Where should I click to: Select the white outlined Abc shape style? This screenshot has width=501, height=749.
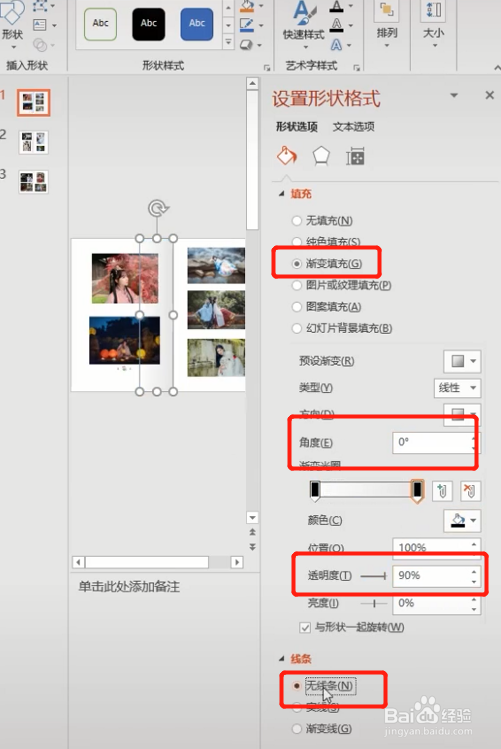(x=100, y=24)
